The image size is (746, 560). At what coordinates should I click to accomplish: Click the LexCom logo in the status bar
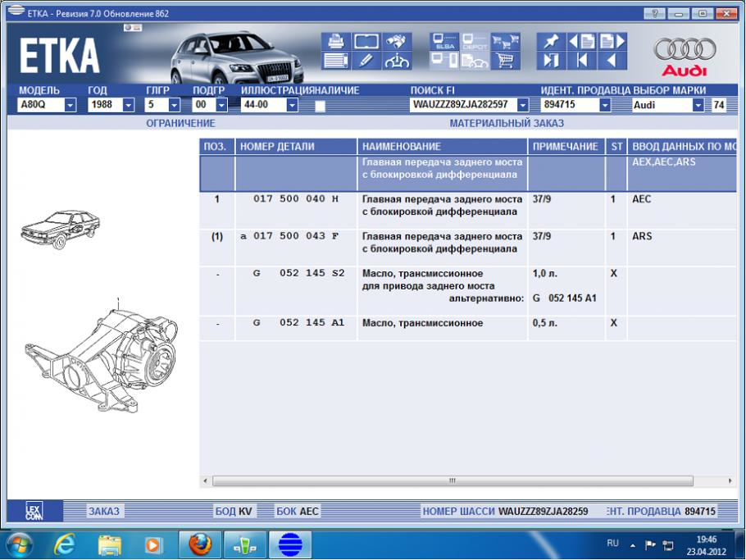point(34,511)
